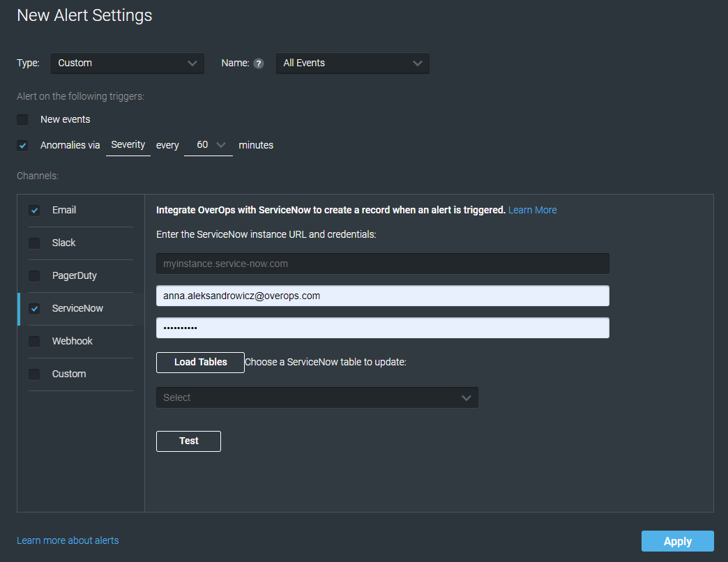This screenshot has height=562, width=728.
Task: Open the Type dropdown showing Custom
Action: [127, 63]
